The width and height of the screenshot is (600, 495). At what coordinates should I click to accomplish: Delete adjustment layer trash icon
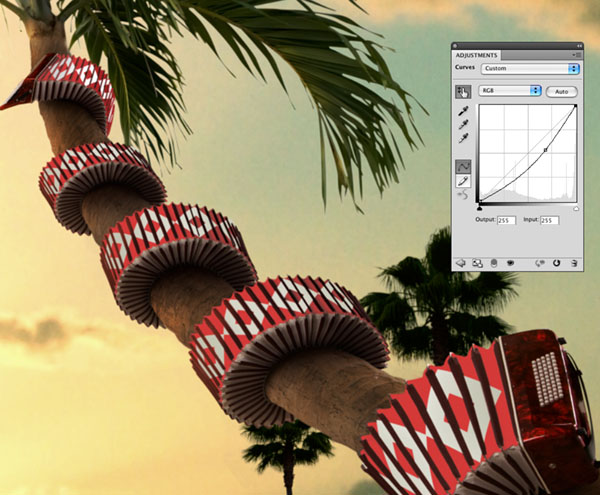574,263
